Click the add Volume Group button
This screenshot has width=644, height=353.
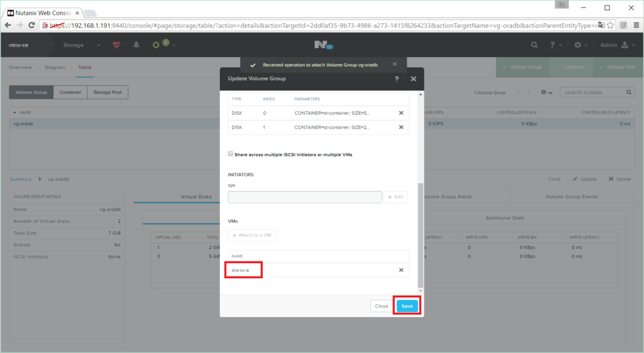pos(523,67)
